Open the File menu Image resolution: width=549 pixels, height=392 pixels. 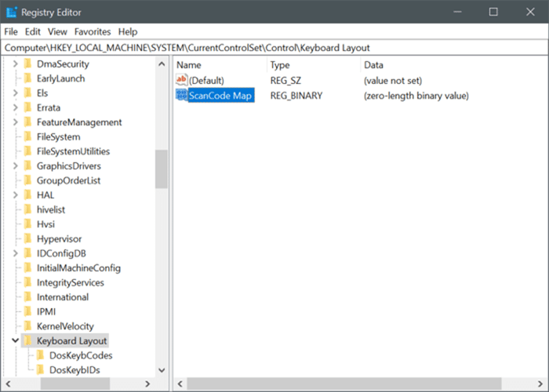click(11, 32)
